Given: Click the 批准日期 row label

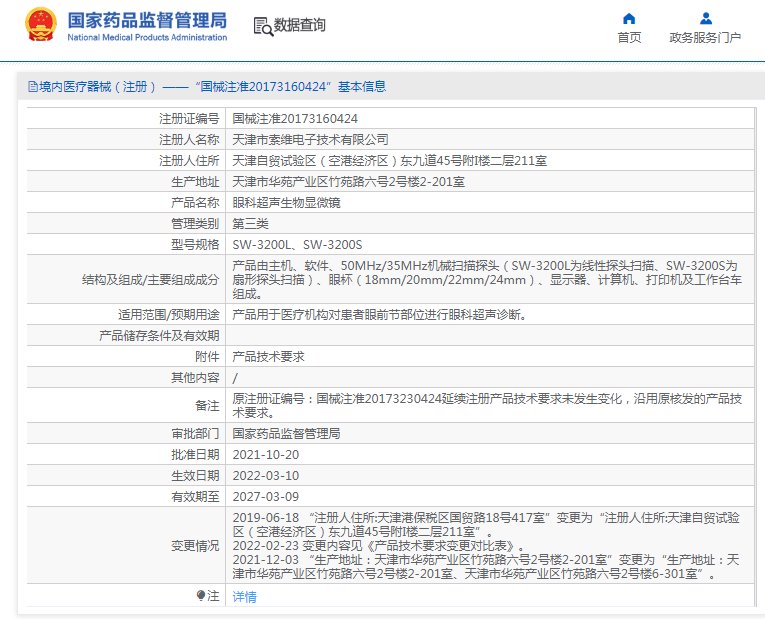Looking at the screenshot, I should tap(195, 455).
